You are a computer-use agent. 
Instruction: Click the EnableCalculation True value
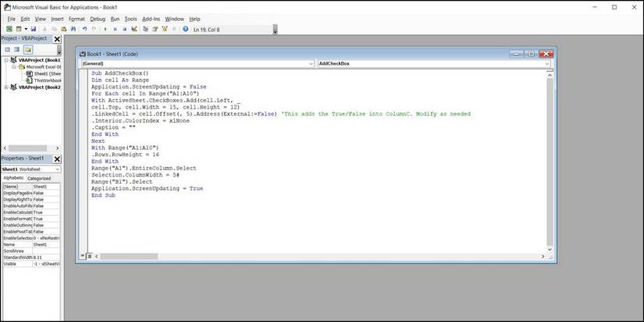point(46,213)
